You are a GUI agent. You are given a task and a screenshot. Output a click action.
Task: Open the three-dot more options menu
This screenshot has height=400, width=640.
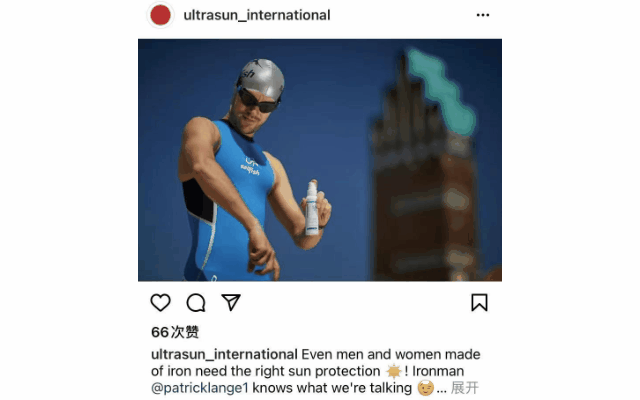tap(483, 15)
